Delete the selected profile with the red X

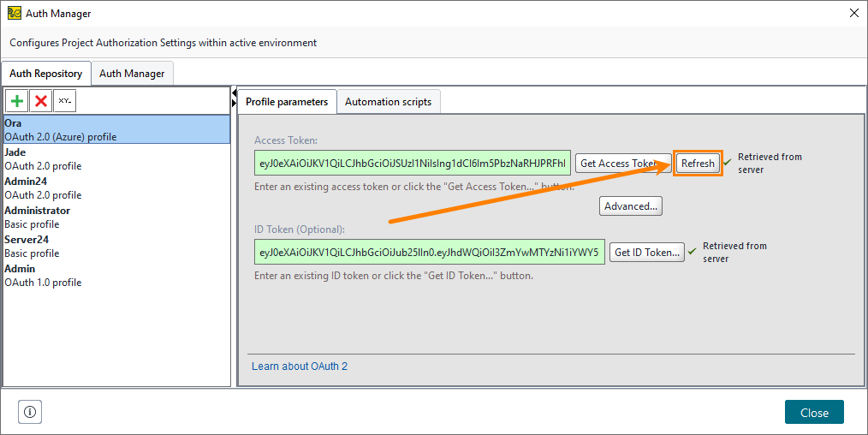41,101
